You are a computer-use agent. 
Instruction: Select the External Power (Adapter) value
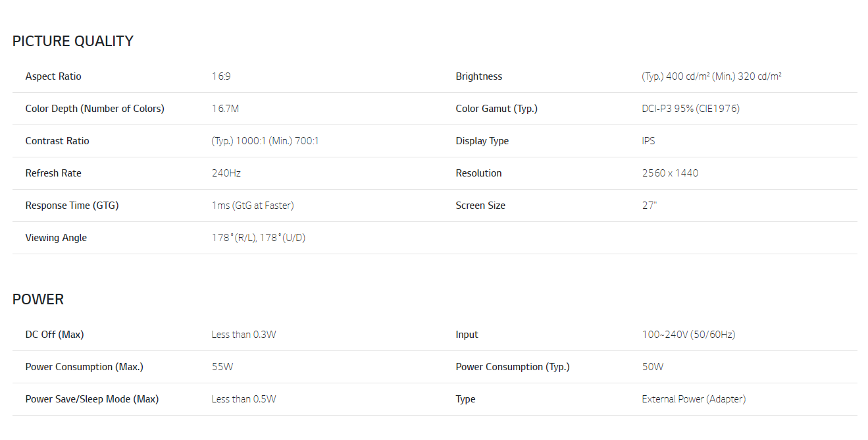pyautogui.click(x=694, y=399)
